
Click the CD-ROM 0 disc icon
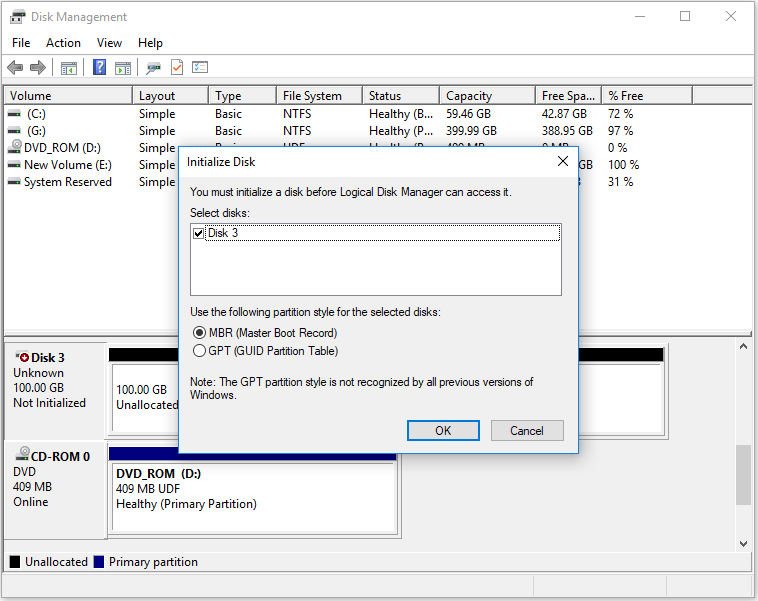(x=23, y=454)
